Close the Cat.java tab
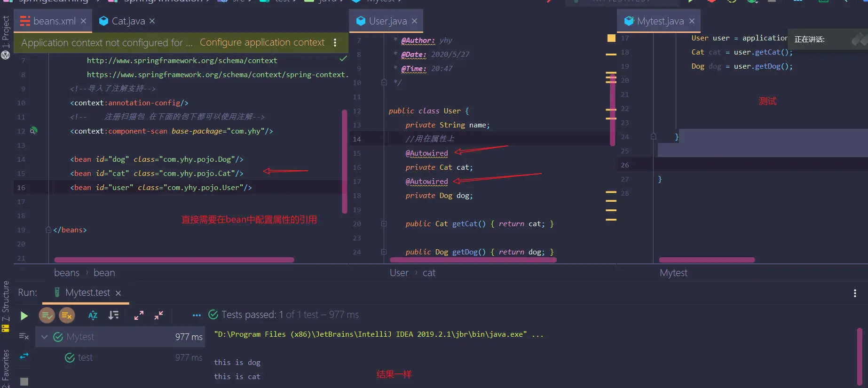The width and height of the screenshot is (868, 388). 152,21
